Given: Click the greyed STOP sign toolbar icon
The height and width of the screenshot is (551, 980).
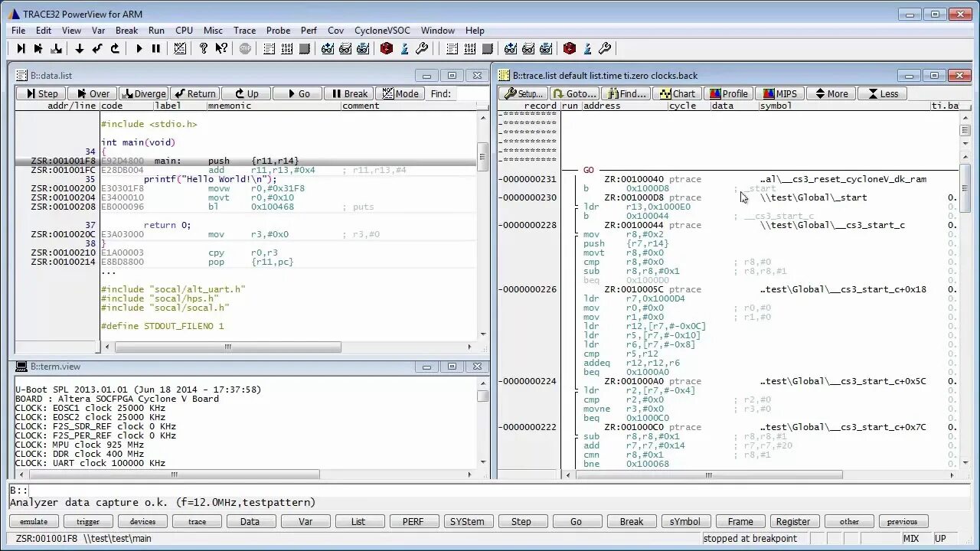Looking at the screenshot, I should pos(245,48).
